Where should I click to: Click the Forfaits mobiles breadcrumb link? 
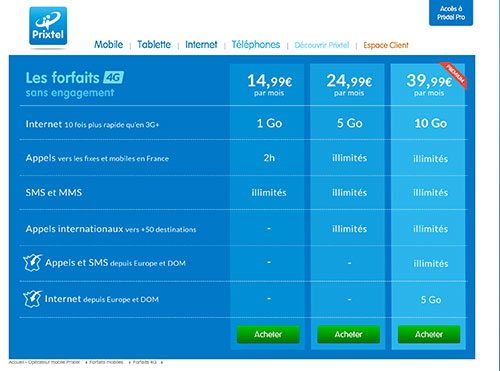pos(106,362)
